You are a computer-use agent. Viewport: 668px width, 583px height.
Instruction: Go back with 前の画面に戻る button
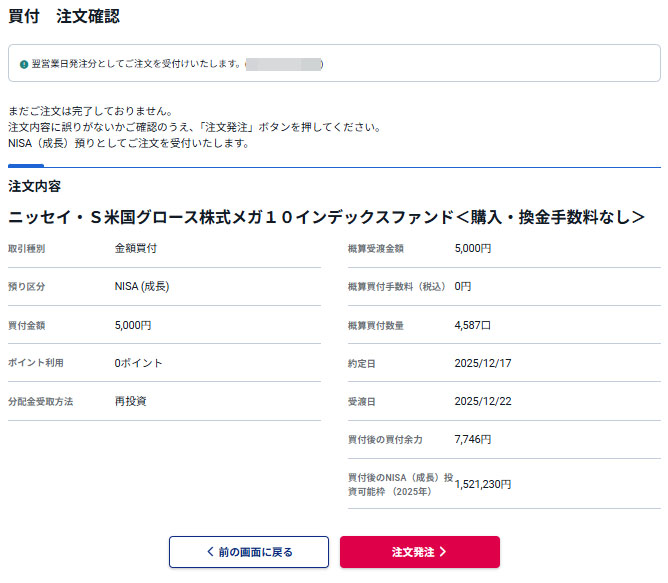click(248, 552)
